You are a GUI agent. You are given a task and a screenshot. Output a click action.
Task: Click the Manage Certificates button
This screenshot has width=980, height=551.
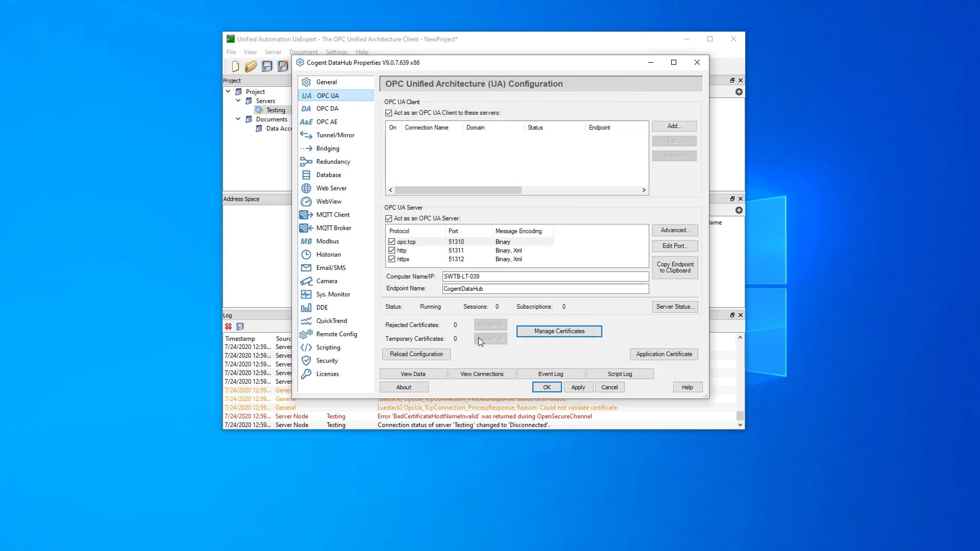point(559,331)
